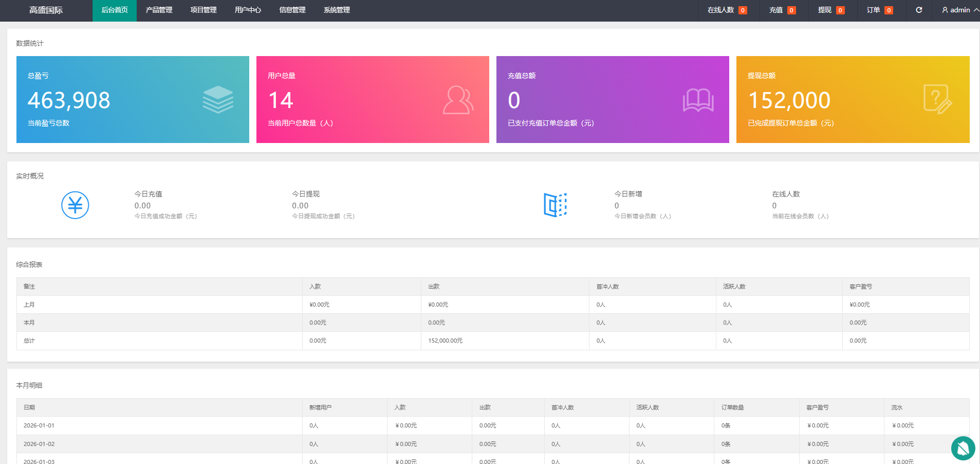
Task: Open the 系统管理 dropdown menu
Action: [x=337, y=10]
